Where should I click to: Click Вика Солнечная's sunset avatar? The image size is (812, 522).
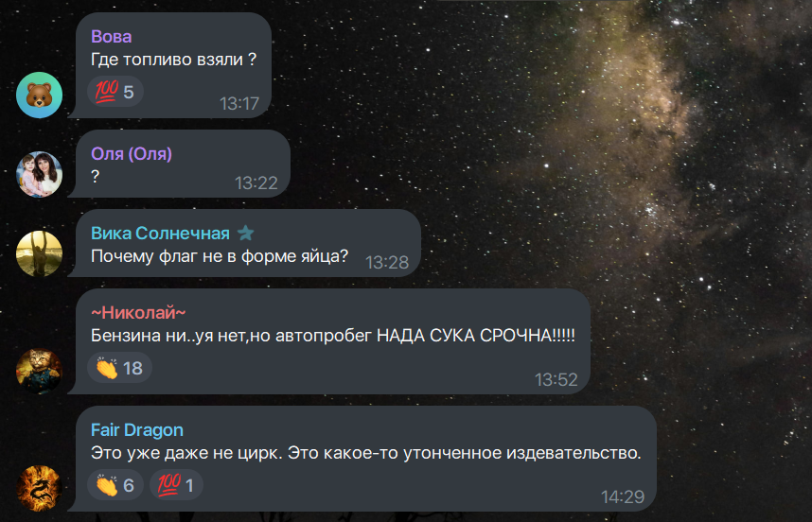[40, 253]
